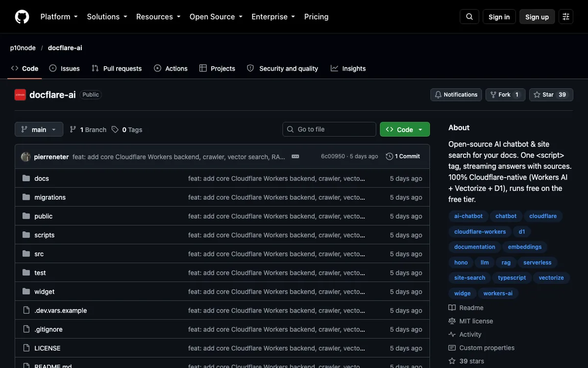Image resolution: width=588 pixels, height=368 pixels.
Task: Switch to the Actions tab
Action: (171, 69)
